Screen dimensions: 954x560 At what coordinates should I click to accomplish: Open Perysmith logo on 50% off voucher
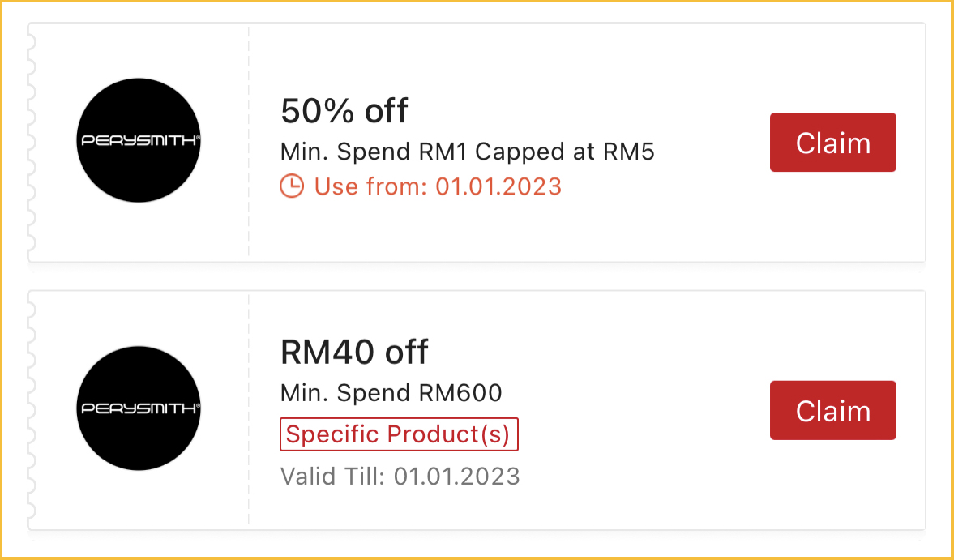138,140
